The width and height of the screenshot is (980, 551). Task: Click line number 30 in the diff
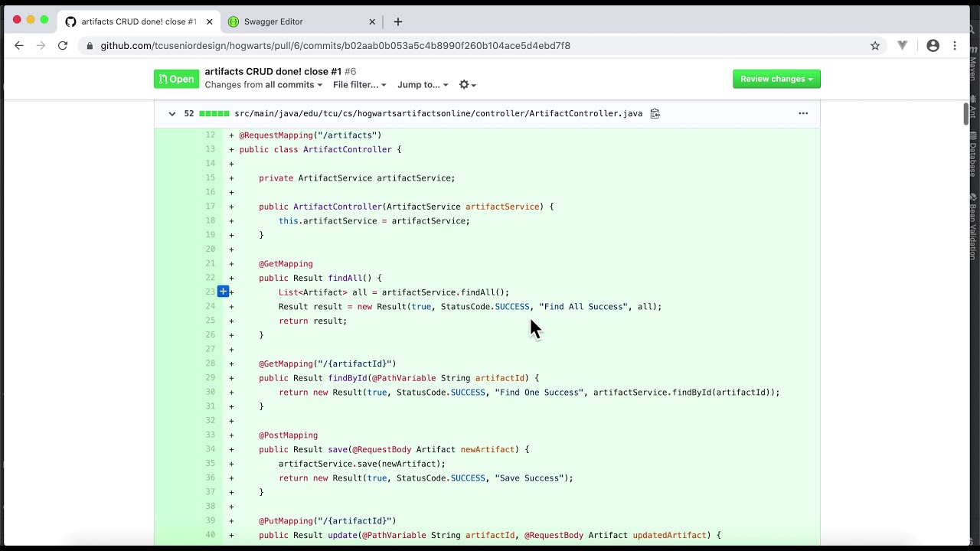(x=210, y=392)
